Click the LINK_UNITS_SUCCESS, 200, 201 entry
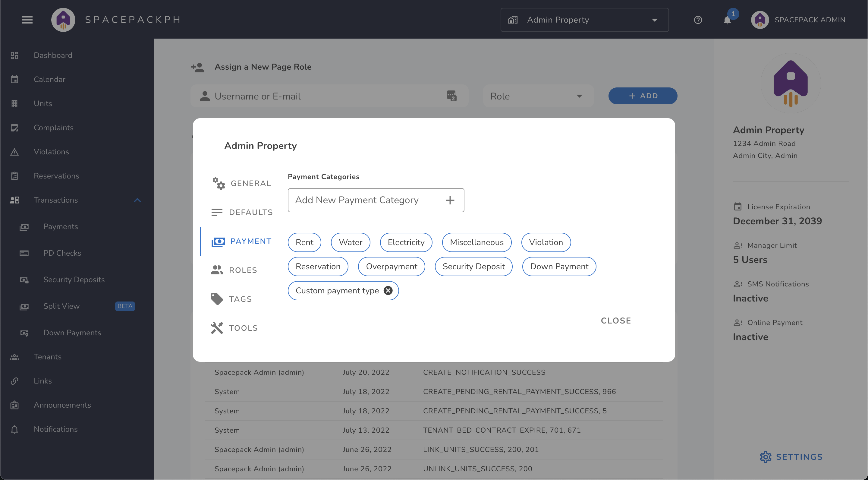 [481, 450]
